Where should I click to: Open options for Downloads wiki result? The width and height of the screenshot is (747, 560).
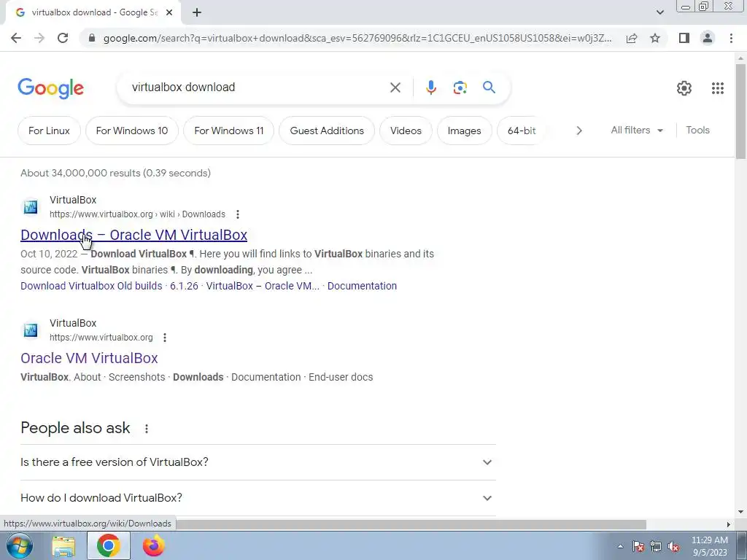pos(238,214)
